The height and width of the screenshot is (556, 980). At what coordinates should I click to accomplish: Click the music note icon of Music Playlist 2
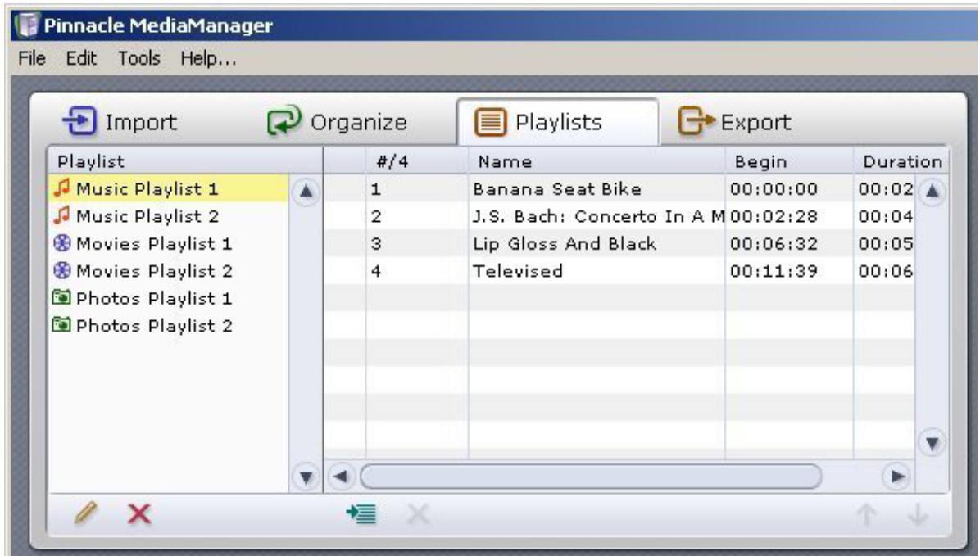tap(61, 215)
